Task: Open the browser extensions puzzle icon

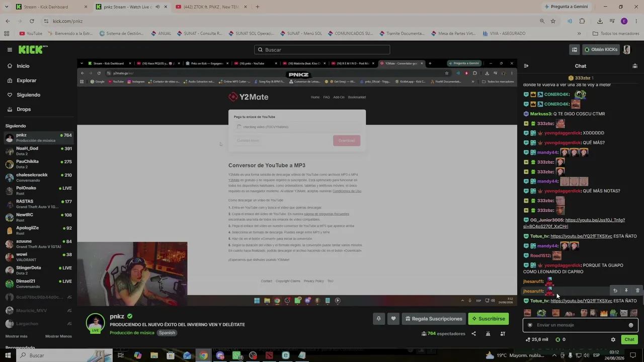Action: (x=582, y=21)
